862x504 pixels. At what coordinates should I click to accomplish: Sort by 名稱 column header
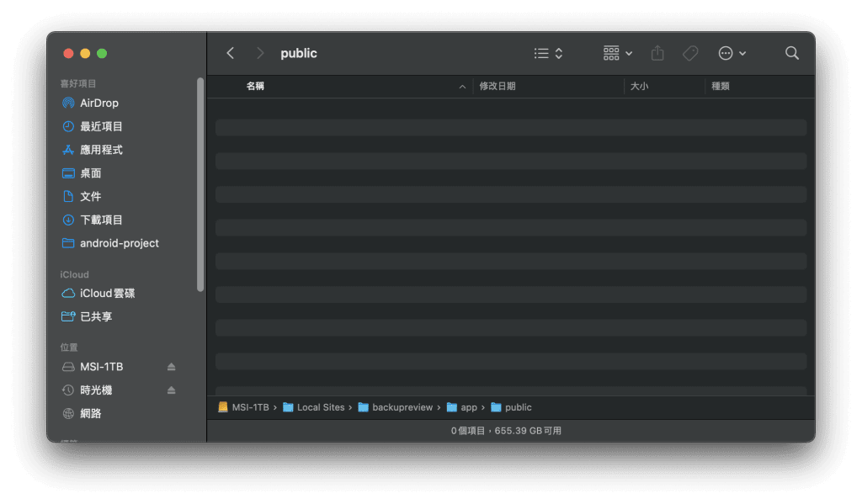coord(255,87)
